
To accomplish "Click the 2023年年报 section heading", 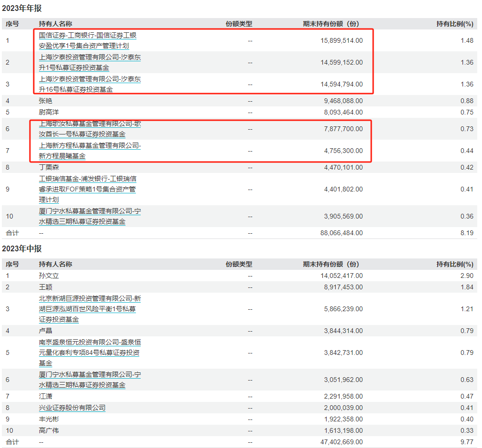I will [x=22, y=8].
